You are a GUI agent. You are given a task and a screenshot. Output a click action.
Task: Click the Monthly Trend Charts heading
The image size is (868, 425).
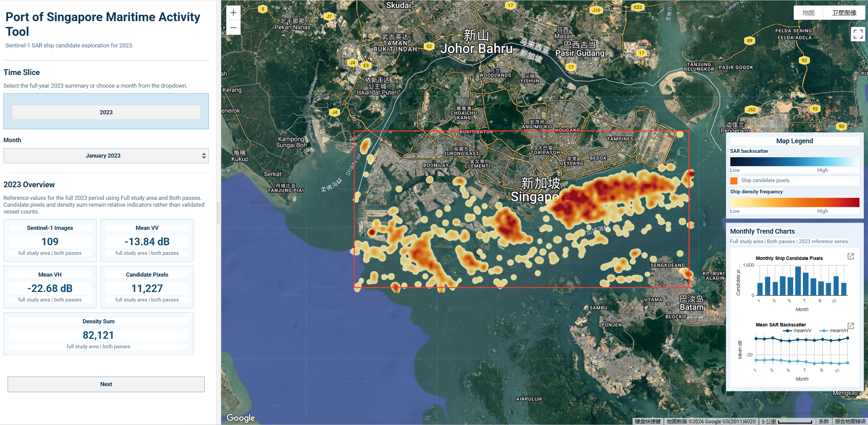[x=762, y=231]
